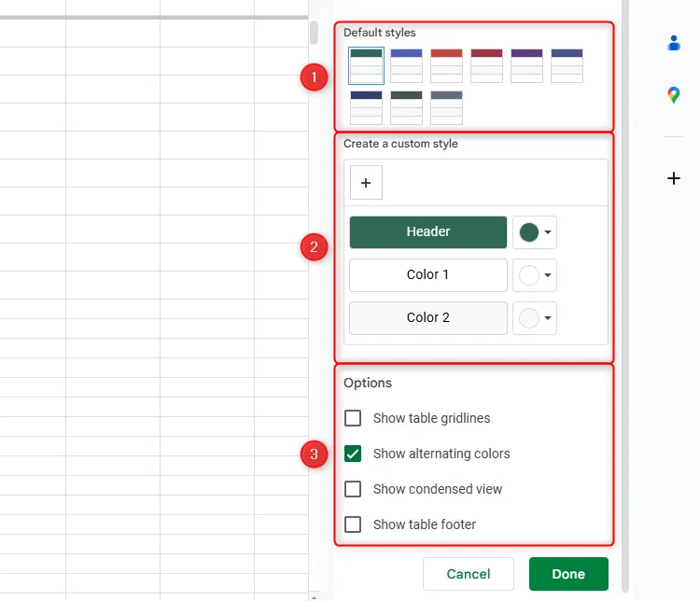Click the Color 1 preview button
Image resolution: width=700 pixels, height=601 pixels.
click(x=428, y=275)
